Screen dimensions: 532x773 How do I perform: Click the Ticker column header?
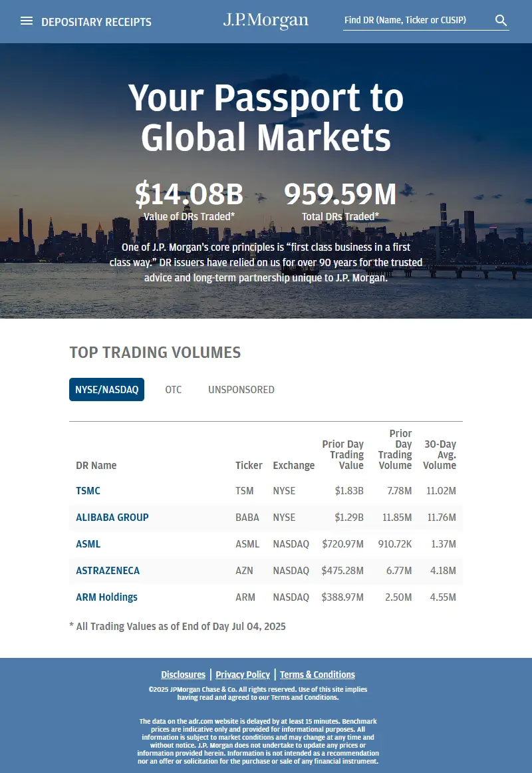(x=249, y=466)
